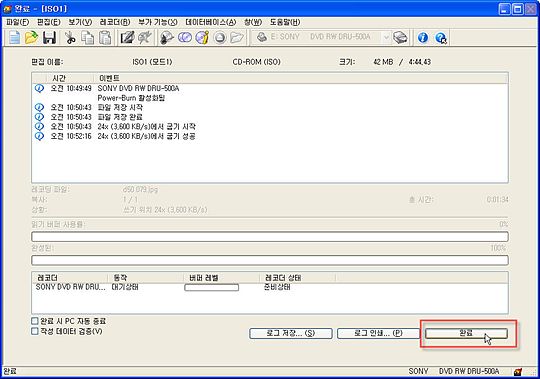Click the read buffer usage progress bar
This screenshot has width=540, height=379.
click(x=270, y=237)
